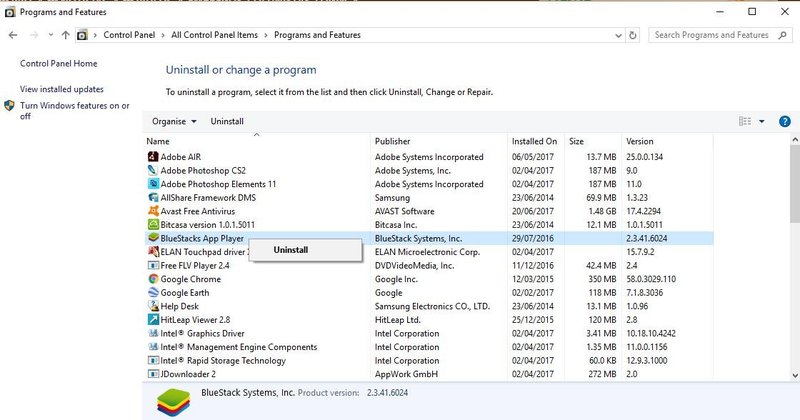Click the Intel Rapid Storage Technology icon
This screenshot has width=800, height=420.
point(153,360)
